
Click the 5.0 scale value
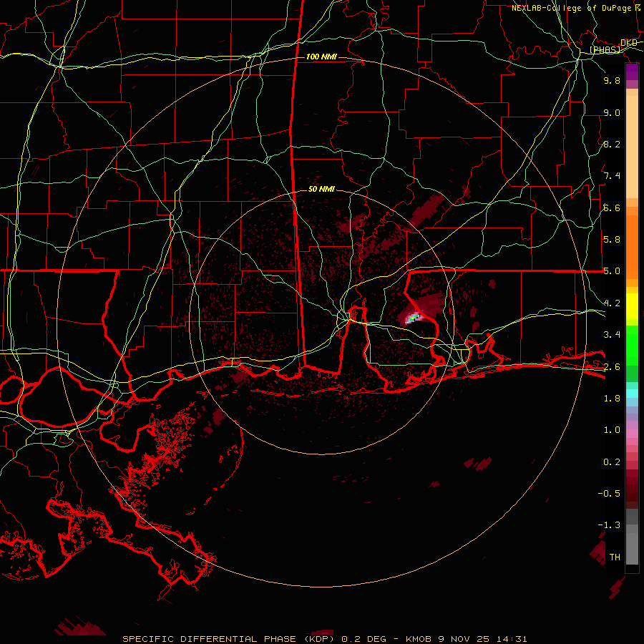coord(612,271)
